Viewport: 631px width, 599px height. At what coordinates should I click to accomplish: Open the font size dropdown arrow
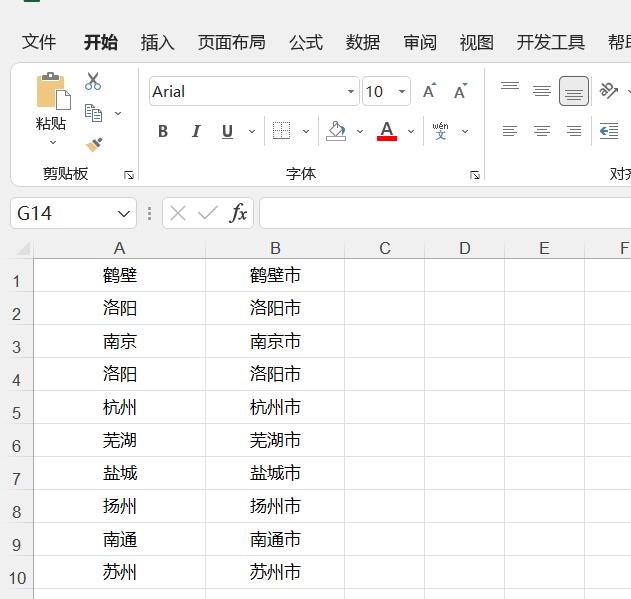point(402,91)
